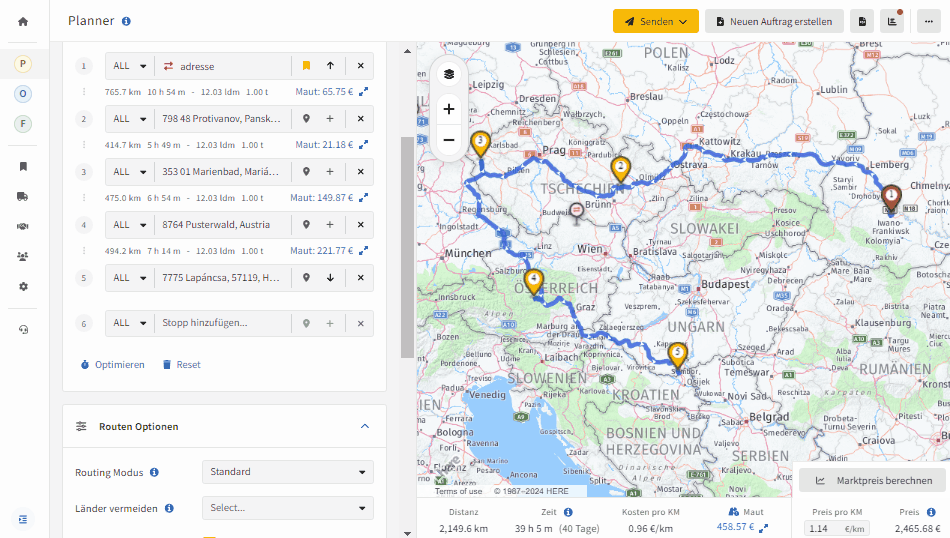Click the Stopp hinzufügen input field
The width and height of the screenshot is (950, 538).
(223, 323)
